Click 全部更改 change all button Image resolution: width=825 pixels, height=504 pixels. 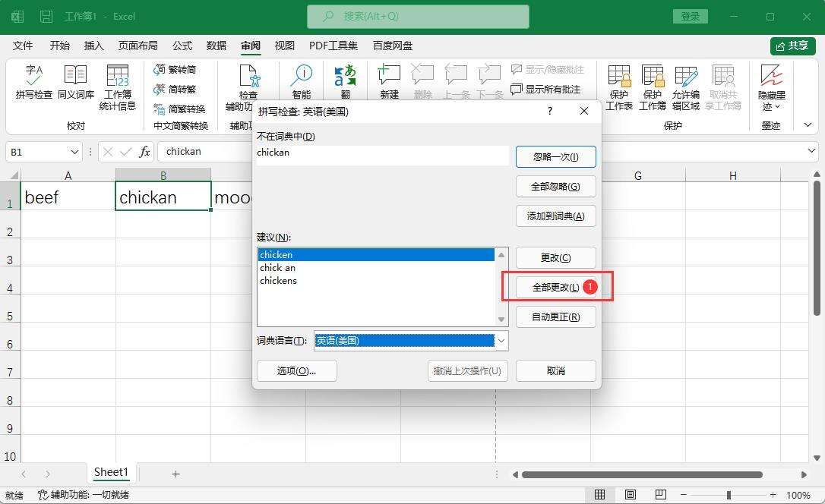555,287
